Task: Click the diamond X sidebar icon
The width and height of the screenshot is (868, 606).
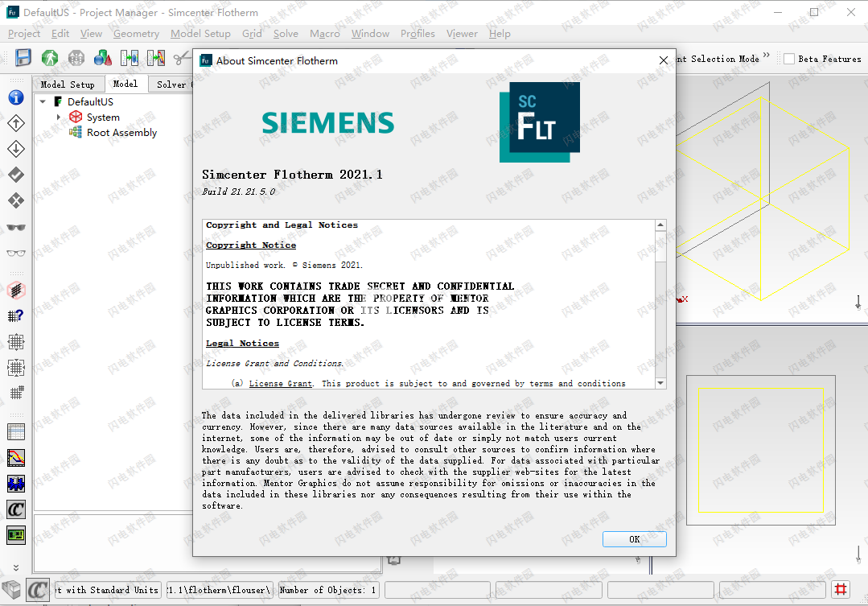Action: (x=16, y=200)
